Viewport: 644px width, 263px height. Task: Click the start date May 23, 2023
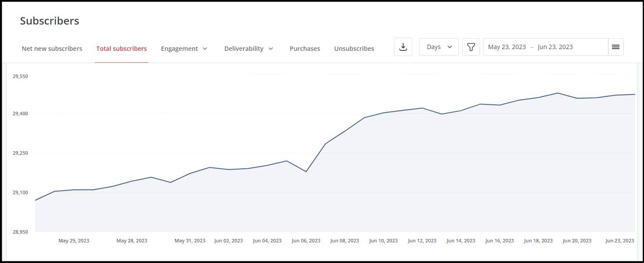(507, 47)
